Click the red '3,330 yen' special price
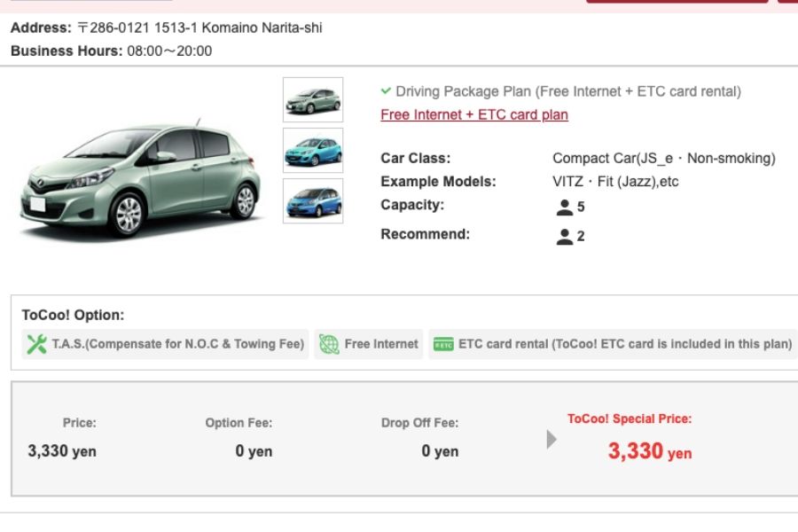Image resolution: width=798 pixels, height=532 pixels. click(650, 451)
